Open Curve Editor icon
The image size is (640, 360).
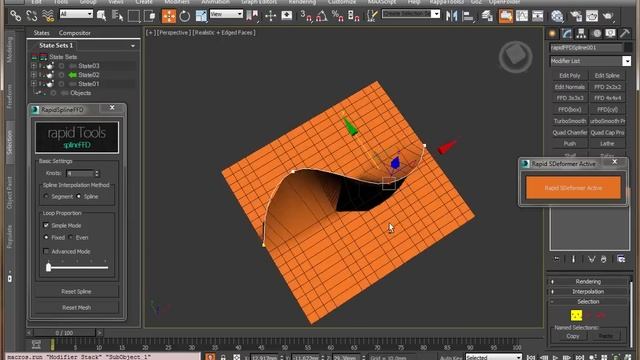(522, 16)
